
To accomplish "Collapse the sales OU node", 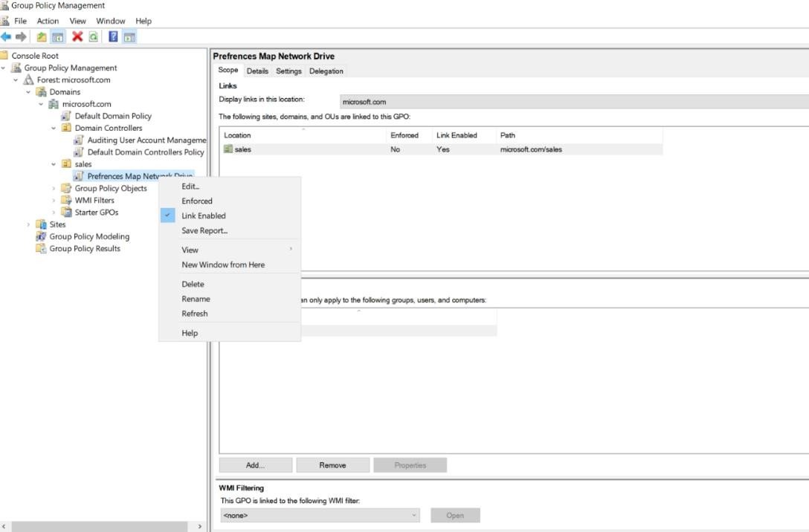I will coord(53,164).
